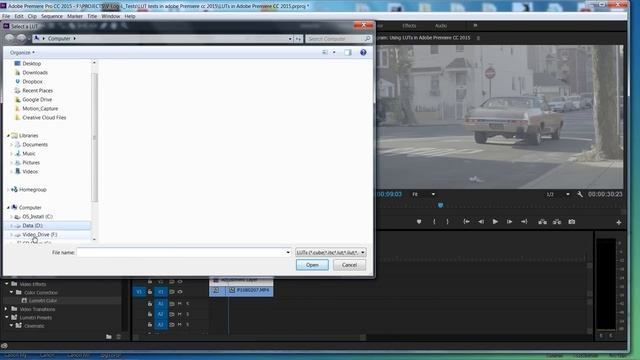Step back one frame
This screenshot has width=640, height=360.
[481, 222]
